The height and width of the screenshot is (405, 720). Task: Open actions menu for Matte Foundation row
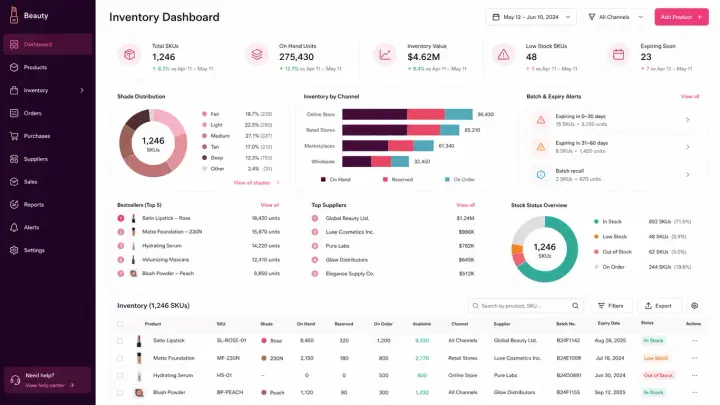point(694,358)
